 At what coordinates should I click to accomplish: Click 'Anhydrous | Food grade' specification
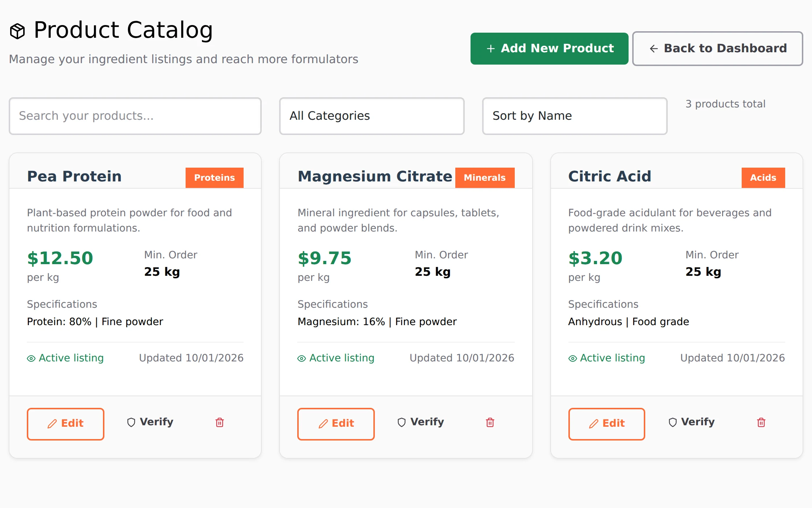click(629, 322)
